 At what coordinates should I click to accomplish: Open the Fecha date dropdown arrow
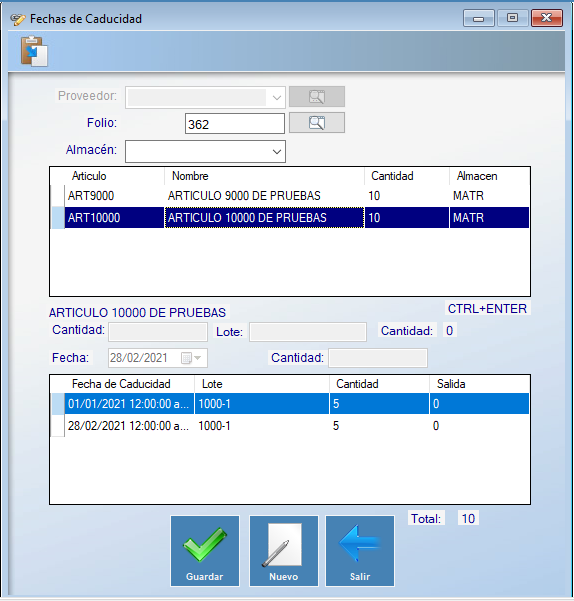(x=197, y=358)
